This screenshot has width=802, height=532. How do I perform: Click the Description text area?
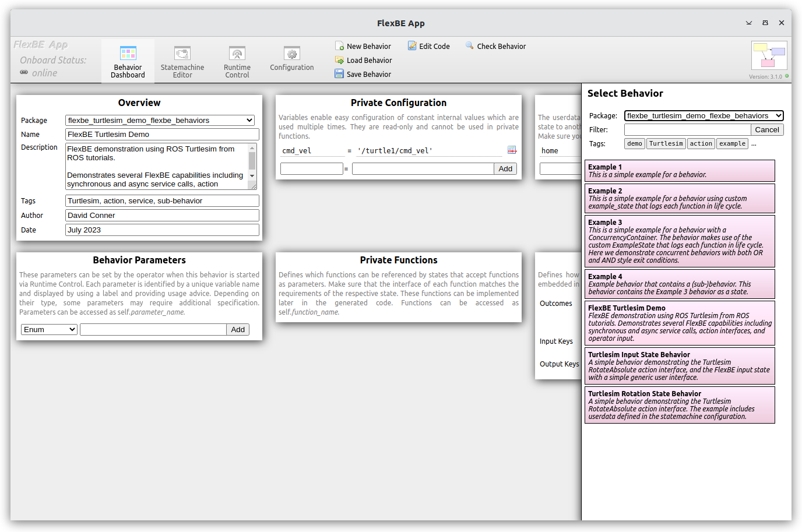157,166
